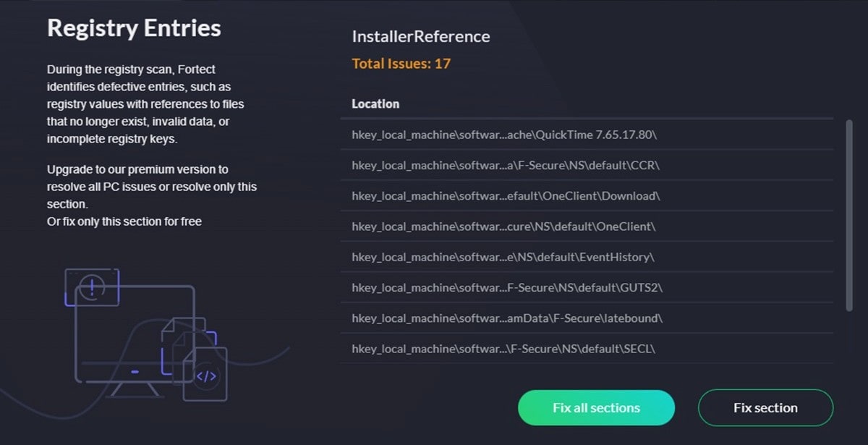Viewport: 868px width, 445px height.
Task: Click the Total Issues: 17 counter
Action: click(401, 64)
